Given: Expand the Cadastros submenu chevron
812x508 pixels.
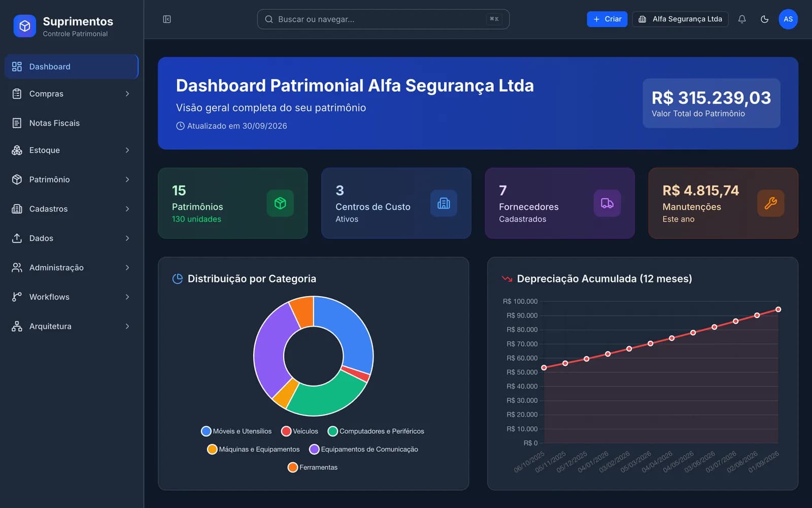Looking at the screenshot, I should (127, 209).
